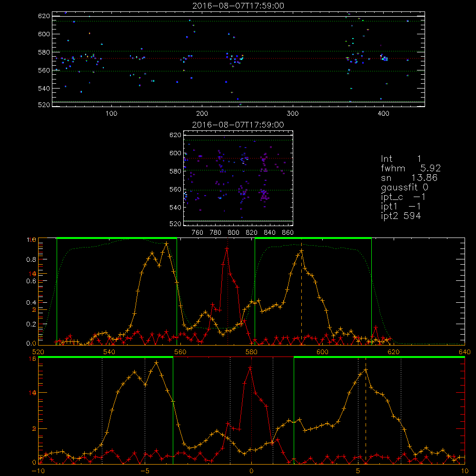Click the red dotted horizontal line in the top image

tap(238, 58)
